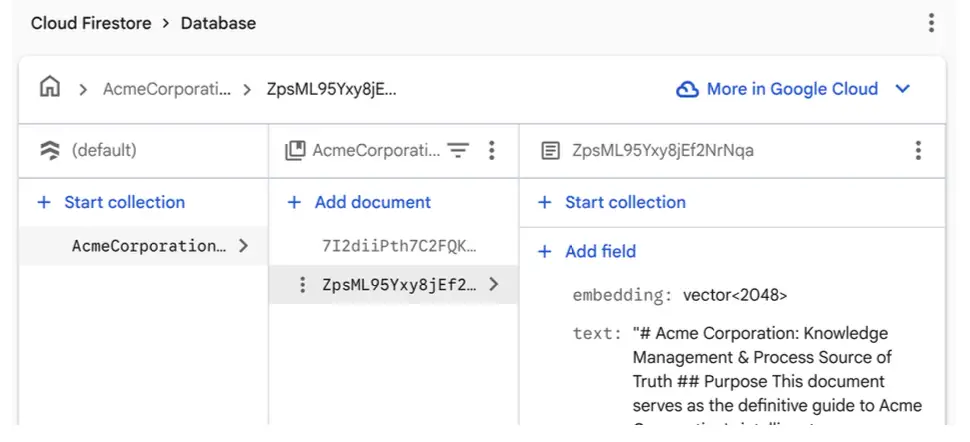Screen dimensions: 970x442
Task: Click the Acme Corporation text field value
Action: click(778, 375)
